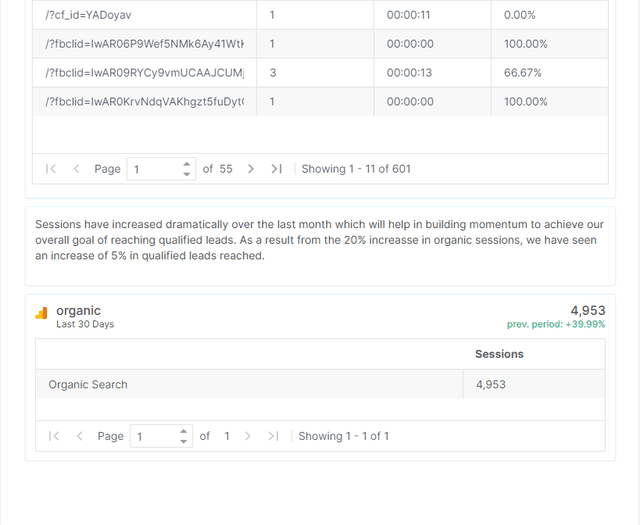Go to previous page in organic table
Screen dimensions: 640x525
(80, 436)
